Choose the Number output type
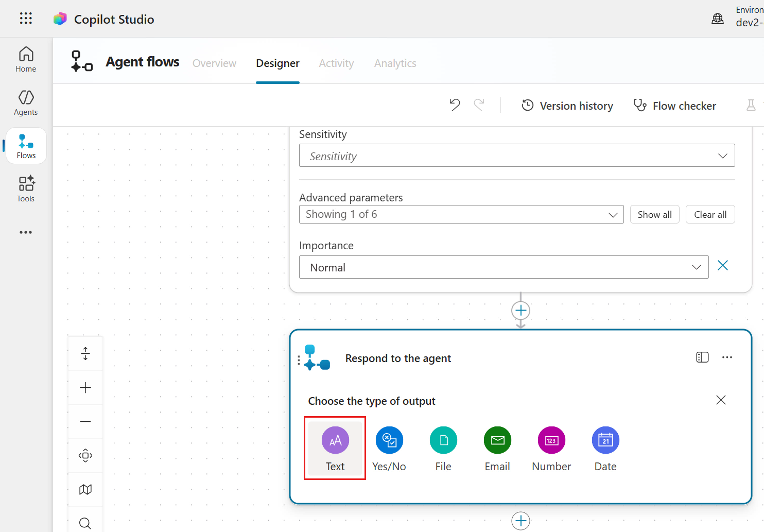Viewport: 764px width, 532px height. tap(551, 449)
